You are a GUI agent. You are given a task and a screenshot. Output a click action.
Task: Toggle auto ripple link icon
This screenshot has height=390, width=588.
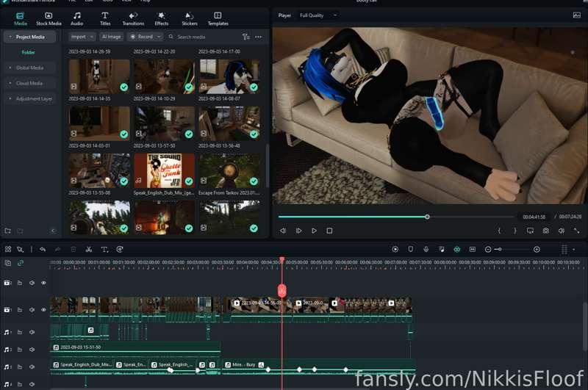point(21,264)
